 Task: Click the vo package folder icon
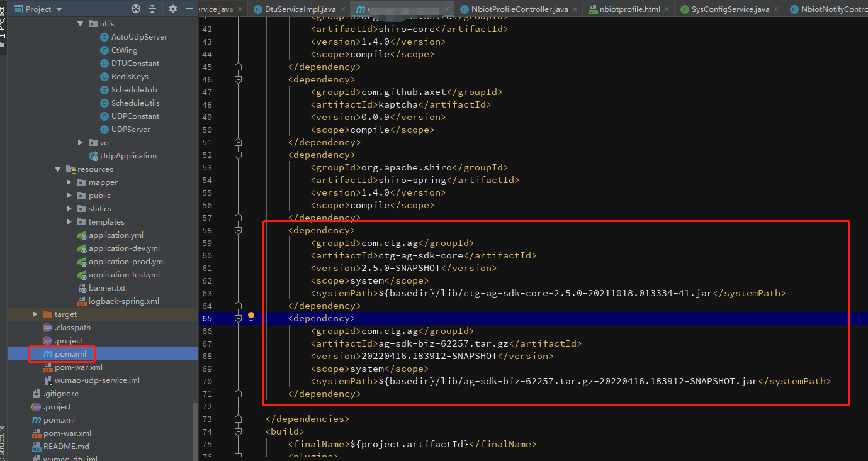pyautogui.click(x=93, y=143)
